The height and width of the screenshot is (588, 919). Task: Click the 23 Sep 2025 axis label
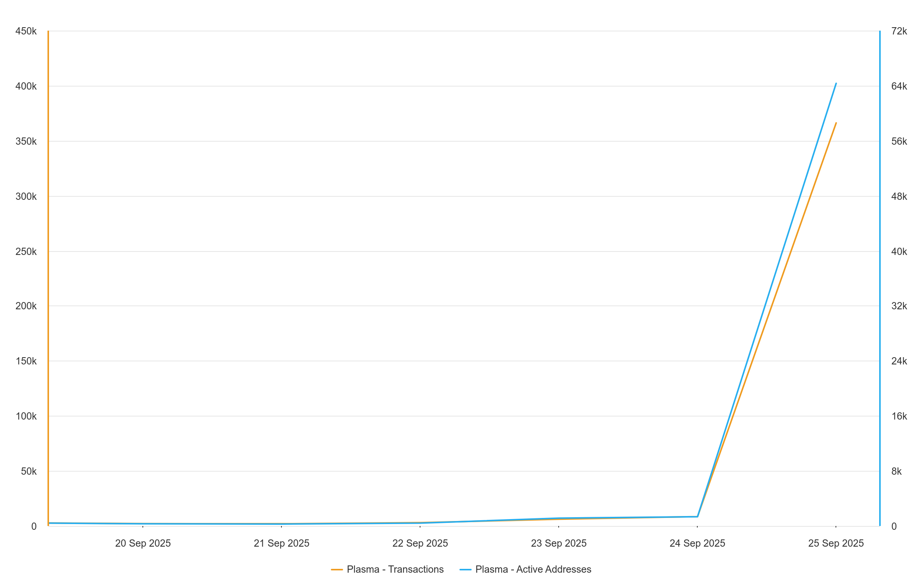pos(559,543)
